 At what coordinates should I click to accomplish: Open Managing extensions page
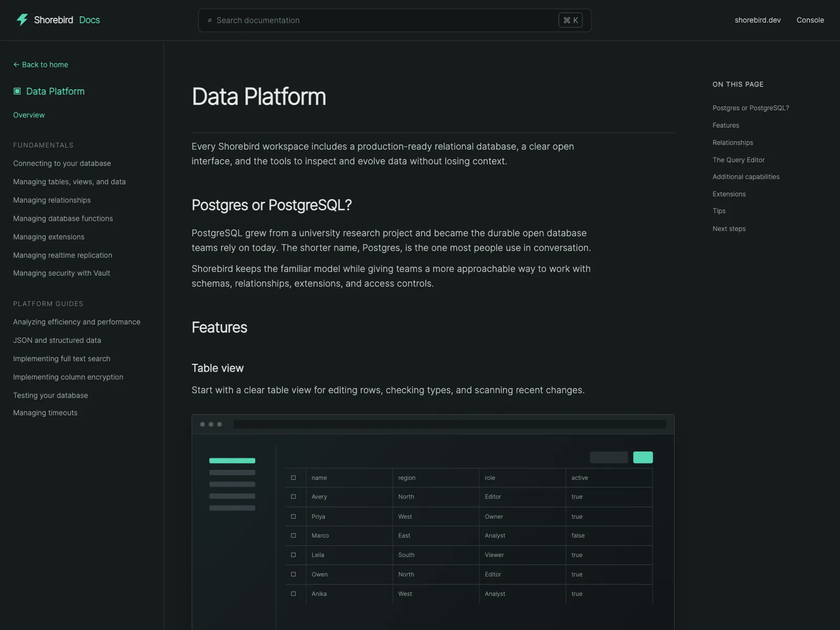[x=49, y=237]
